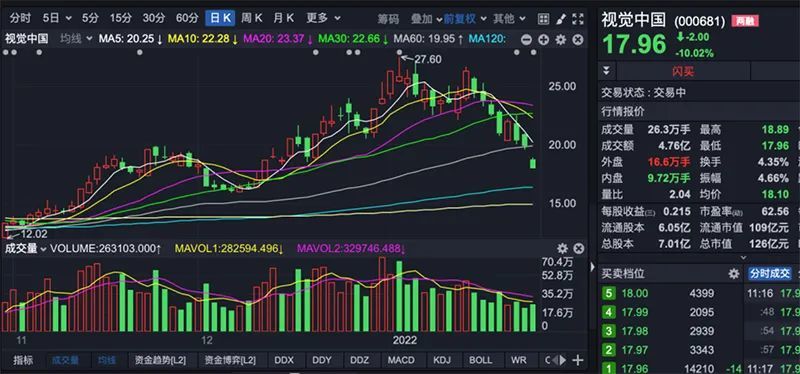This screenshot has height=374, width=800.
Task: Open main chart settings gear icon
Action: click(561, 39)
